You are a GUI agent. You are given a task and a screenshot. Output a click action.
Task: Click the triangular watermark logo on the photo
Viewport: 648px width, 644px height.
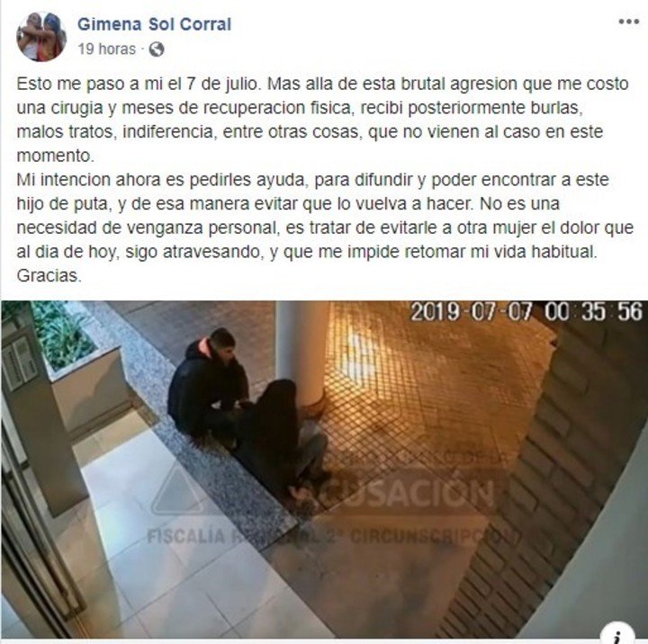[178, 489]
